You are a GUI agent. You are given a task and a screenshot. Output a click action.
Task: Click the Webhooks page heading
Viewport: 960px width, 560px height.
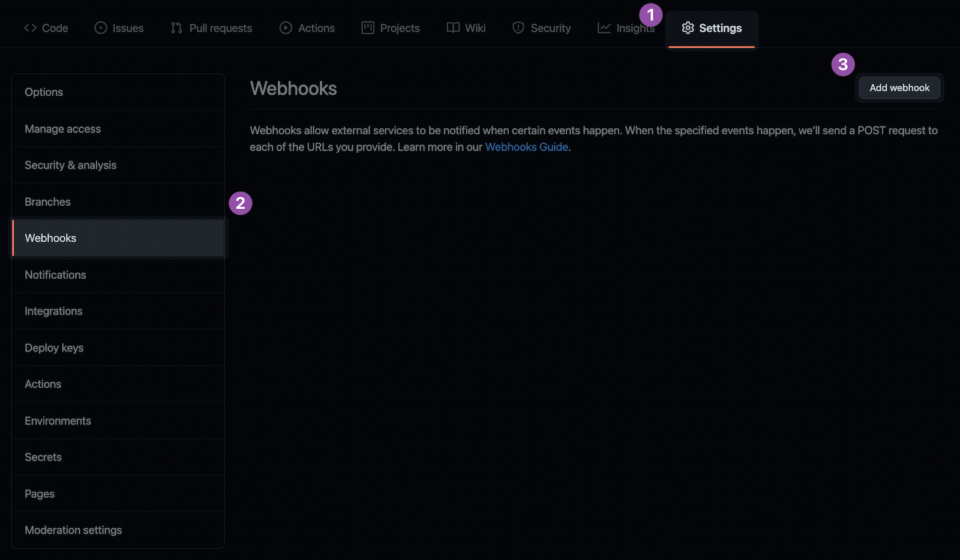[x=293, y=88]
